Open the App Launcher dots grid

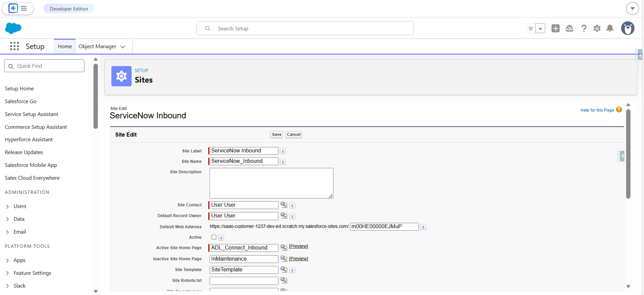point(15,46)
